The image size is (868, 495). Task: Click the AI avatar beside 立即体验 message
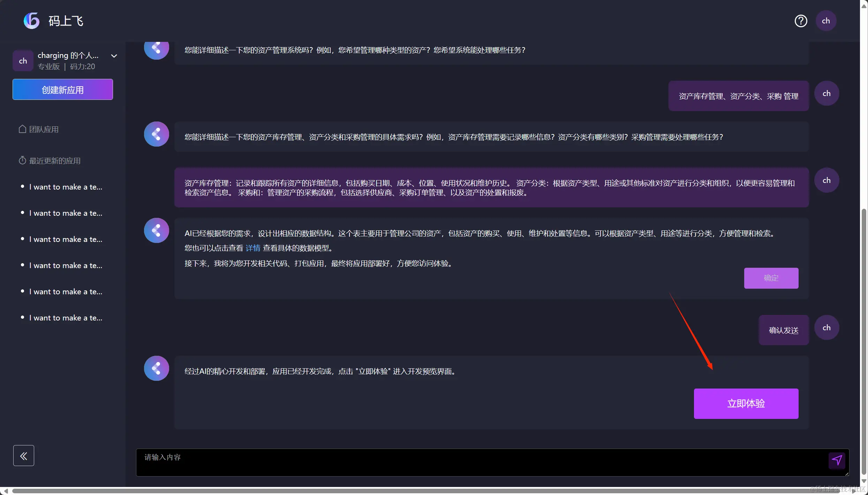[x=157, y=368]
